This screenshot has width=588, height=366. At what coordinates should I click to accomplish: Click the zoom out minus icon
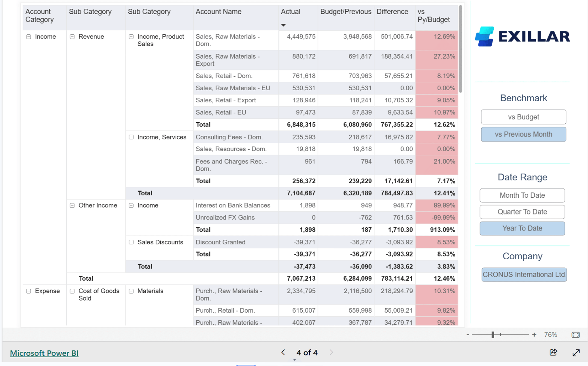point(468,335)
